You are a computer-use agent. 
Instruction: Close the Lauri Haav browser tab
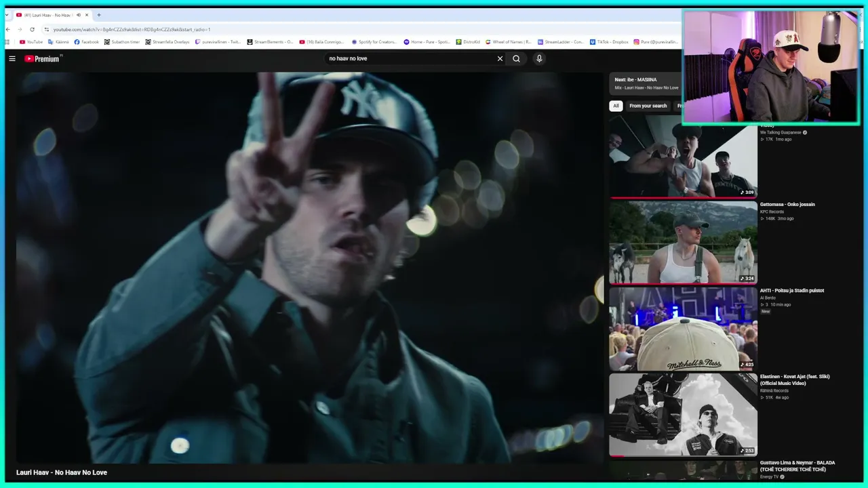[87, 15]
